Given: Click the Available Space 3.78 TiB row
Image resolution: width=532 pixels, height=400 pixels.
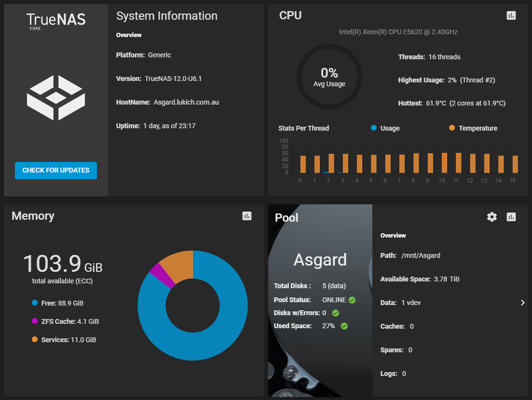Looking at the screenshot, I should point(450,280).
